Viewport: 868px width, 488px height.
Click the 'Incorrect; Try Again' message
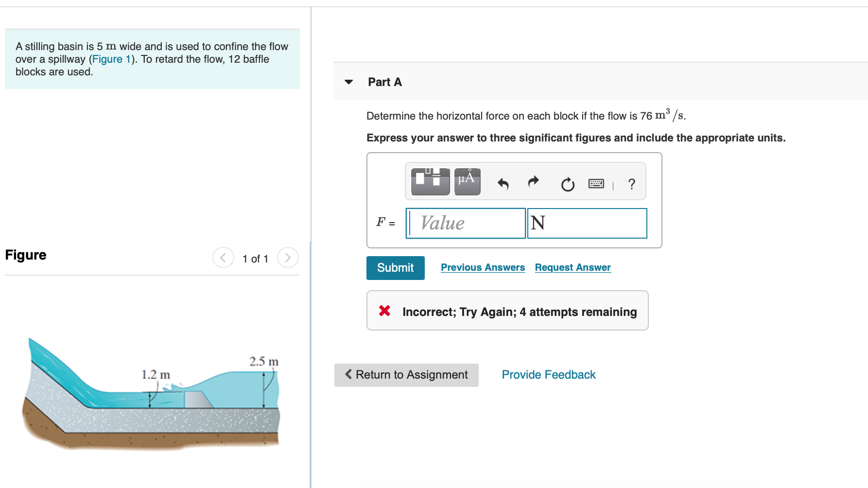(520, 312)
